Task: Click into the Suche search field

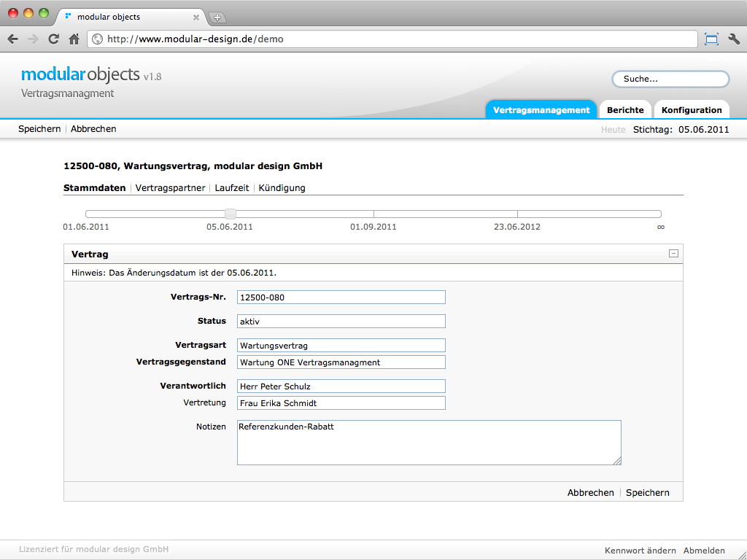Action: click(670, 79)
